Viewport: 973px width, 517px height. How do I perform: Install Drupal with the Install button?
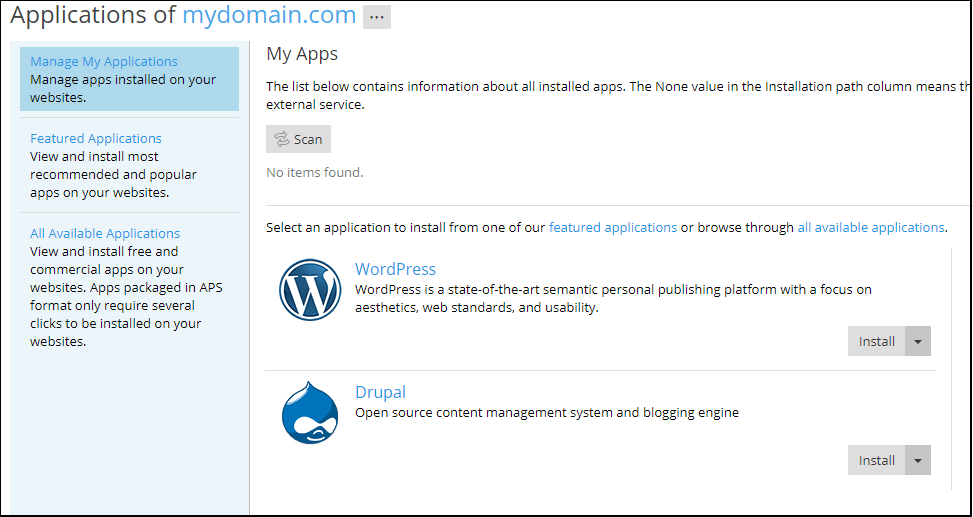tap(876, 461)
